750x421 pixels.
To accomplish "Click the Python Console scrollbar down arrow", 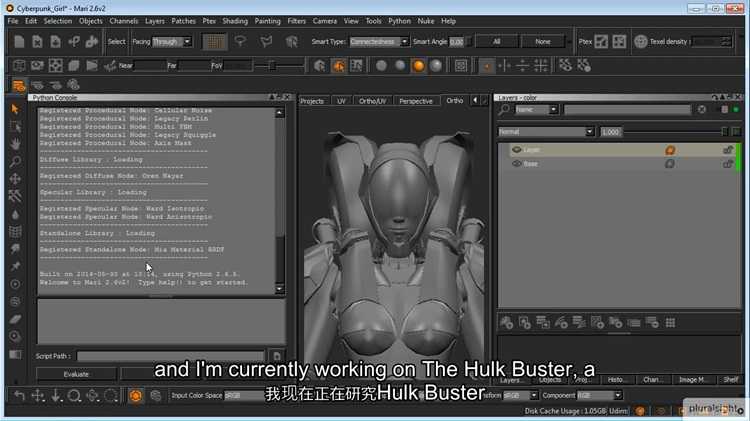I will click(280, 289).
